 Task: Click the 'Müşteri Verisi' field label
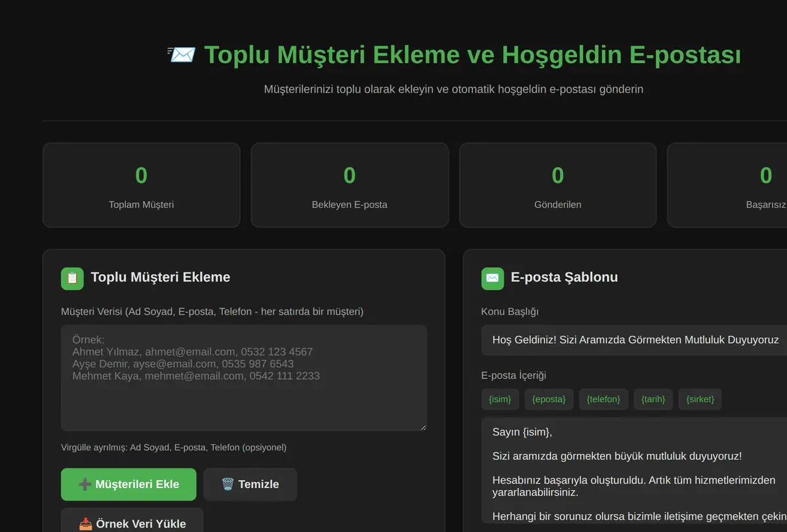[x=212, y=312]
